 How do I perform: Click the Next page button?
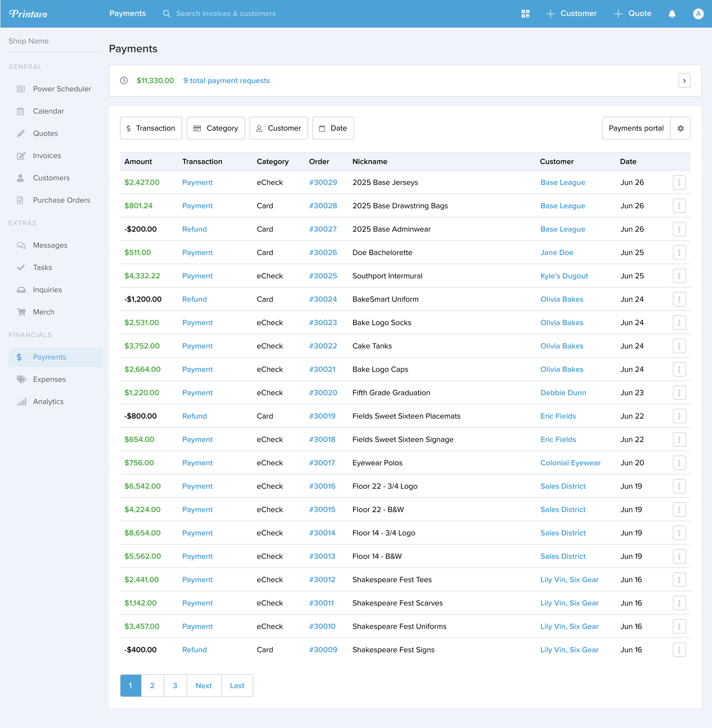(x=204, y=685)
